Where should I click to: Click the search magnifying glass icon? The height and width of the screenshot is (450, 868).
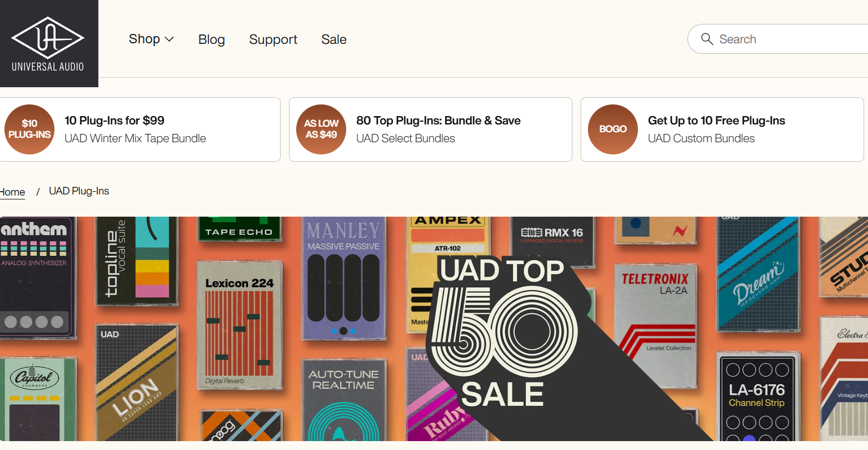(x=707, y=39)
